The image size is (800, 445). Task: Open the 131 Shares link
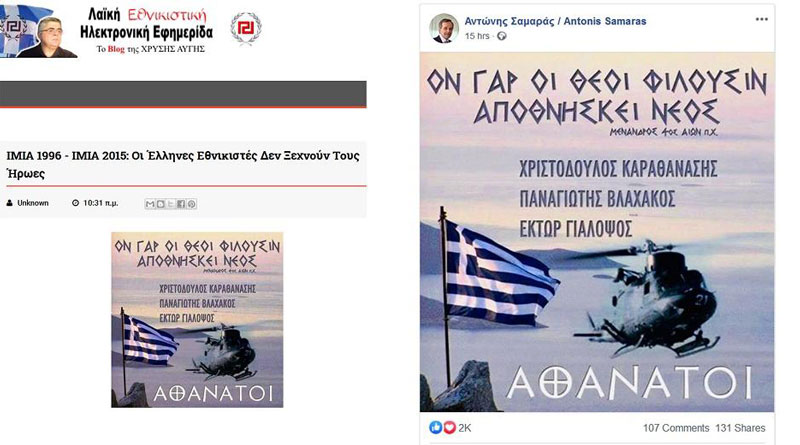pos(740,428)
